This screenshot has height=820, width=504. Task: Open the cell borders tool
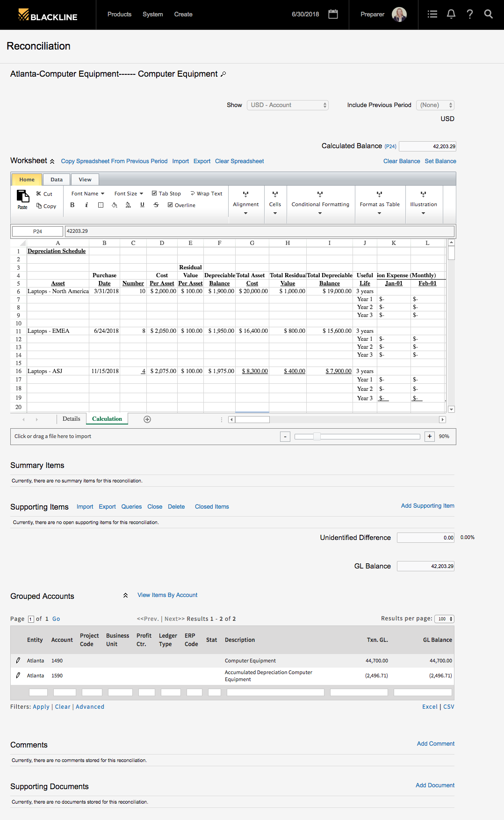coord(101,205)
